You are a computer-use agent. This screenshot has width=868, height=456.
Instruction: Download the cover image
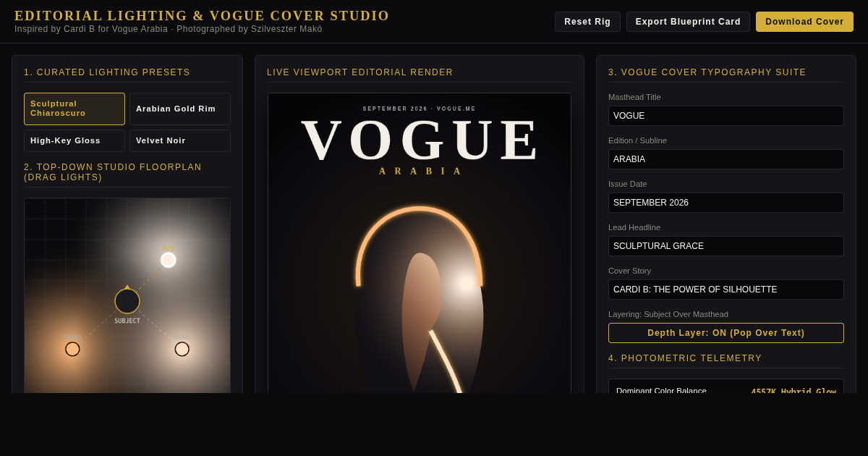(x=804, y=22)
